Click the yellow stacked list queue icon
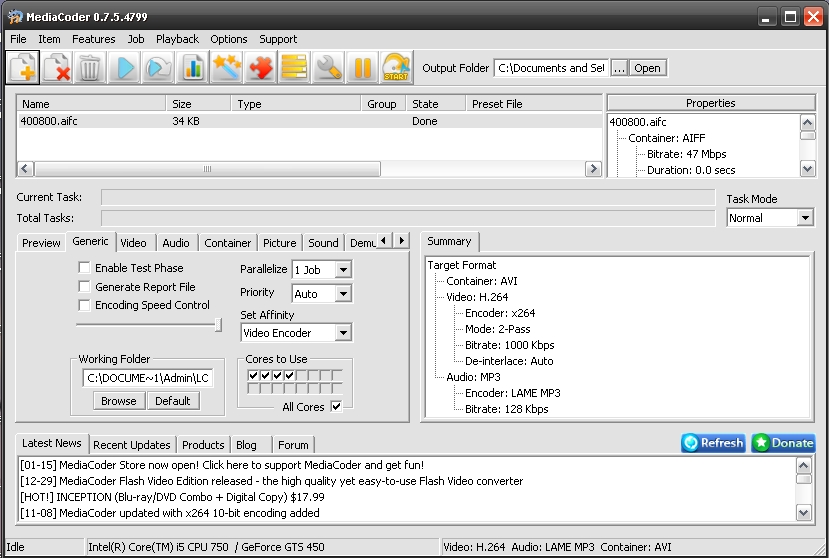This screenshot has height=558, width=829. point(294,68)
